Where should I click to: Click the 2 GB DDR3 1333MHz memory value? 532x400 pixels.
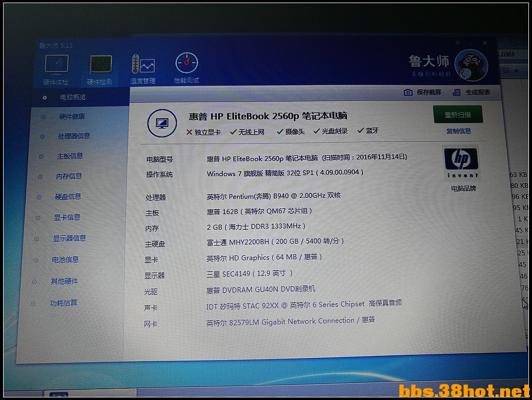[x=256, y=227]
